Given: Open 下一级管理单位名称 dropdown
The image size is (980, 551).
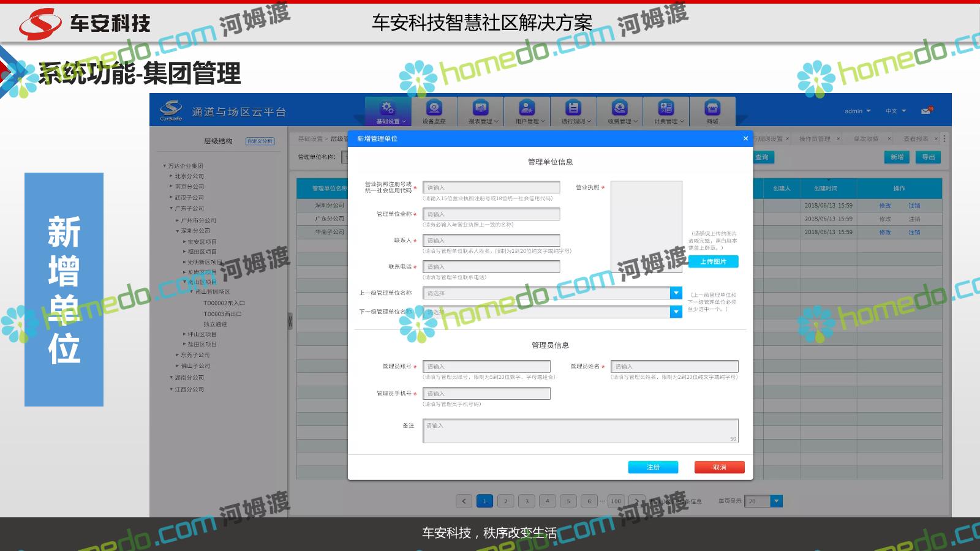Looking at the screenshot, I should click(x=676, y=312).
